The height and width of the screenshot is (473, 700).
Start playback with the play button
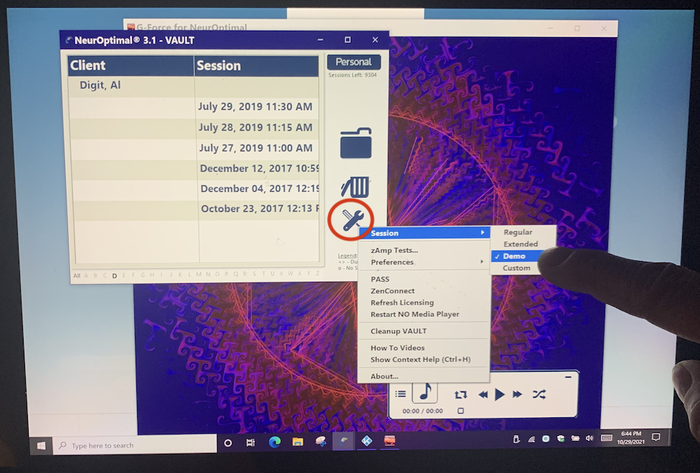coord(500,394)
